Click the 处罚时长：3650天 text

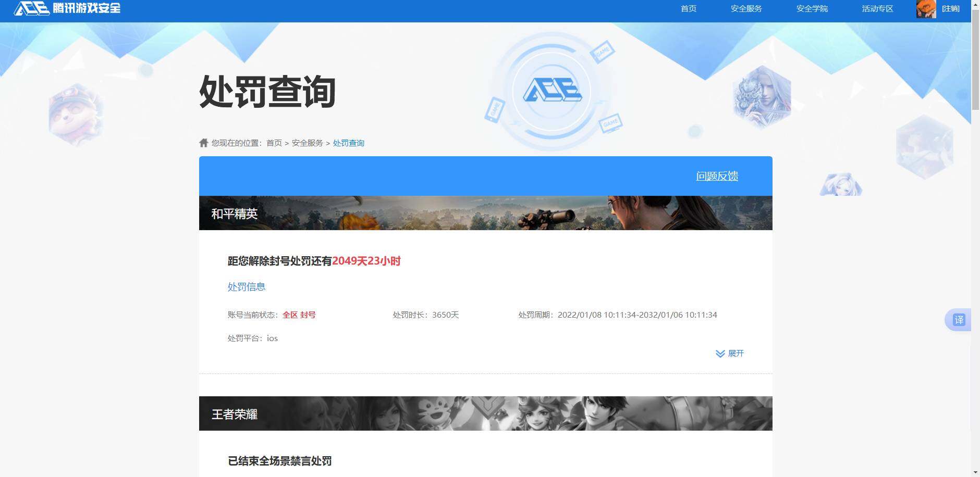coord(426,315)
